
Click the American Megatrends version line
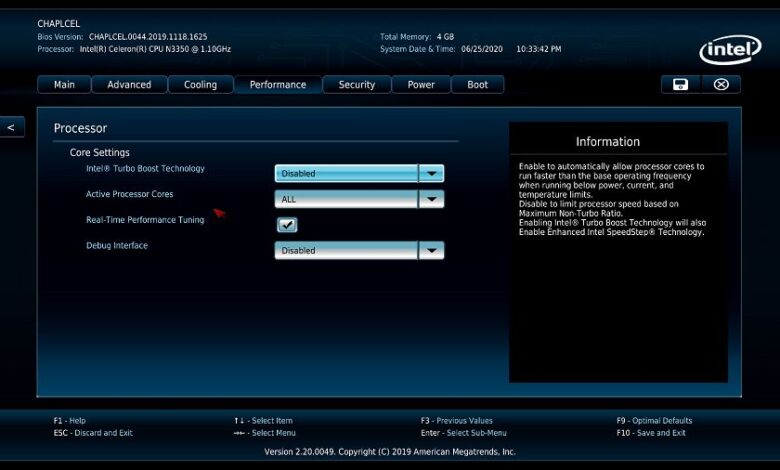pos(390,452)
